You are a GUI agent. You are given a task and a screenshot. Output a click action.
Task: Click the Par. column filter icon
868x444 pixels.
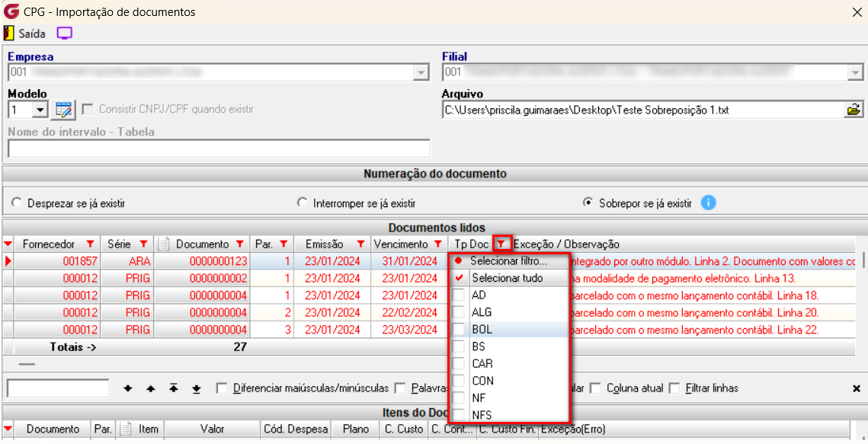point(283,244)
